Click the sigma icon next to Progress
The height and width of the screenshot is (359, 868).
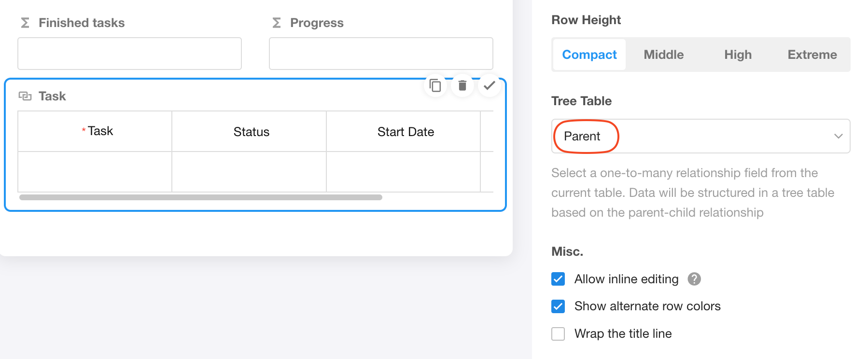(277, 23)
